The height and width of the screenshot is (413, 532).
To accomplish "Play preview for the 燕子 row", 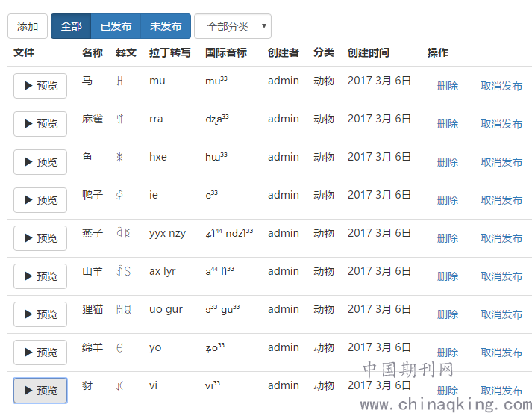I will 40,238.
